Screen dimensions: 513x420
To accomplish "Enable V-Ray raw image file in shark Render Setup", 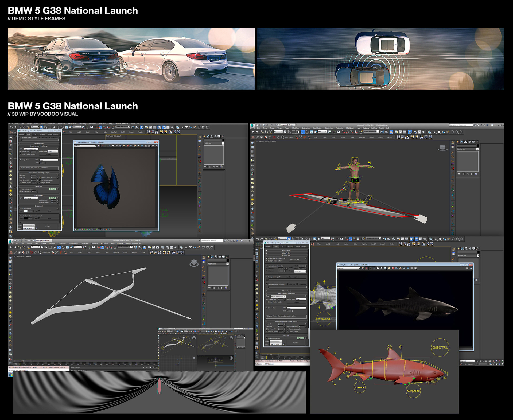I will pyautogui.click(x=267, y=277).
